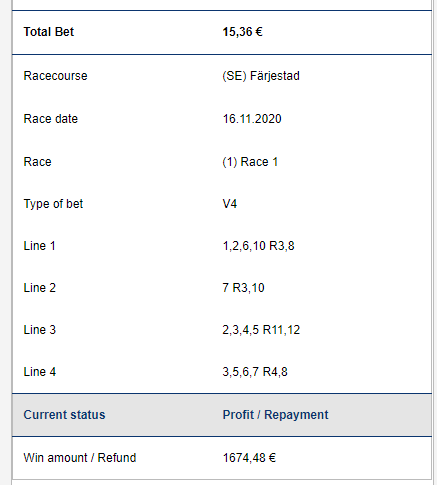Select Line 3 picks 2,3,4,5 R11,12
The width and height of the screenshot is (437, 485).
tap(261, 330)
